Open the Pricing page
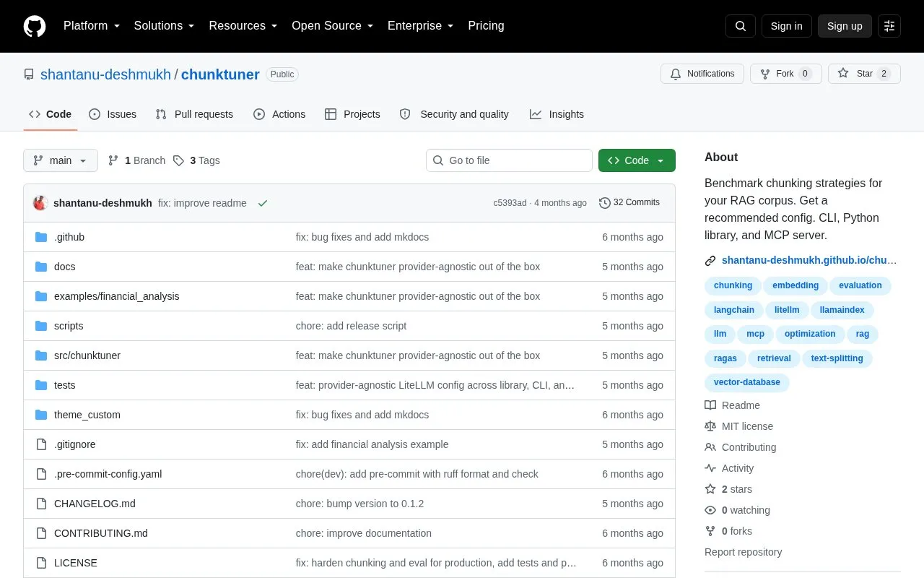 point(486,26)
